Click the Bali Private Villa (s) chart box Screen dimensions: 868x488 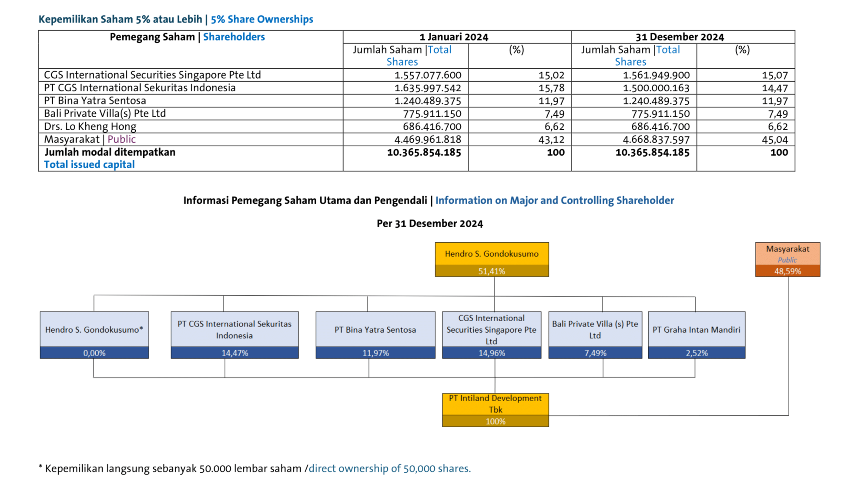[595, 329]
